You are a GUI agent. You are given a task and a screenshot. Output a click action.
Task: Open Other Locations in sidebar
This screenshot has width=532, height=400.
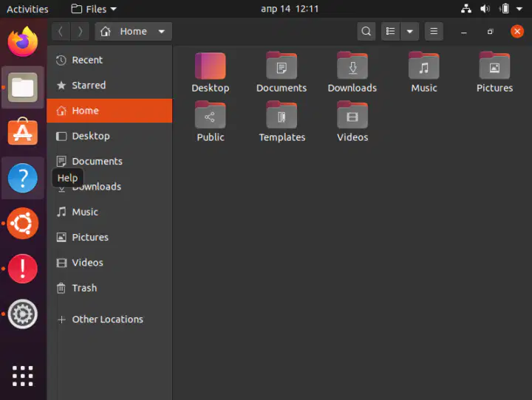(x=109, y=320)
